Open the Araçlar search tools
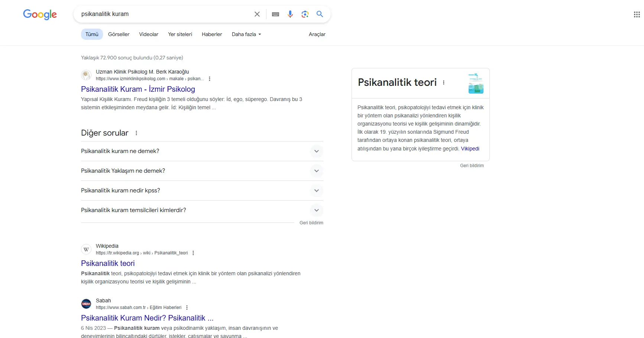Image resolution: width=644 pixels, height=338 pixels. (x=317, y=34)
